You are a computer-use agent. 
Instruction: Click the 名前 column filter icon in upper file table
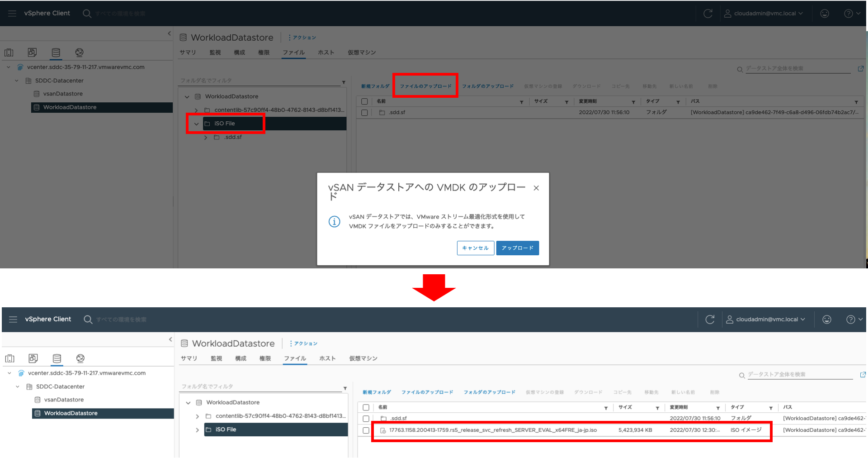coord(522,102)
